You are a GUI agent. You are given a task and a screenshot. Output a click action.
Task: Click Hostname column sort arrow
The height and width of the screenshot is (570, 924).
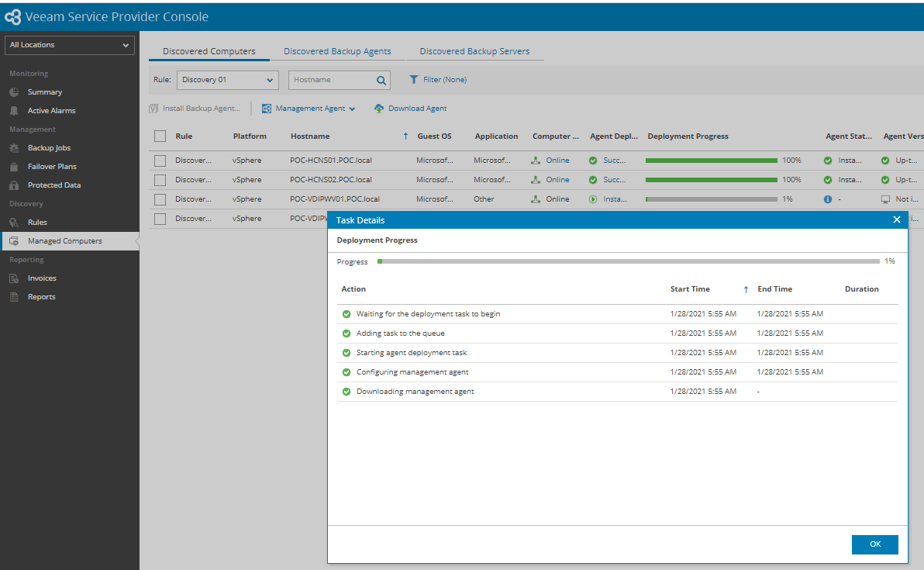[405, 136]
